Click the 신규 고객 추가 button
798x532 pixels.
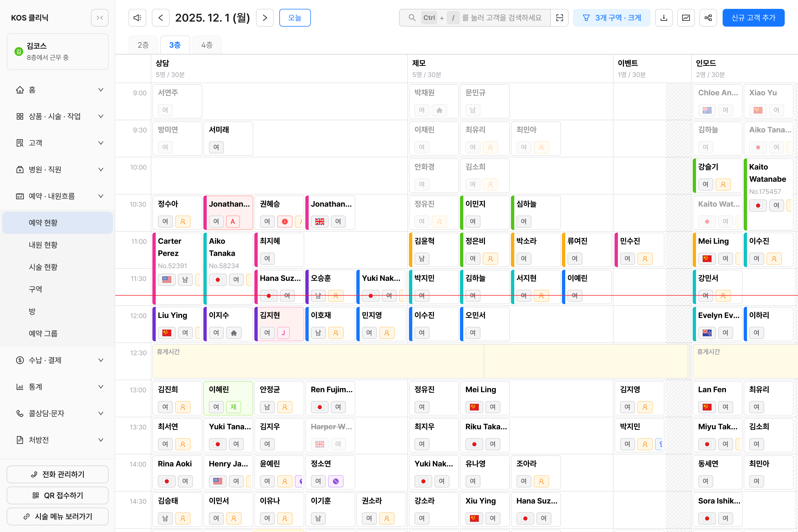tap(753, 18)
